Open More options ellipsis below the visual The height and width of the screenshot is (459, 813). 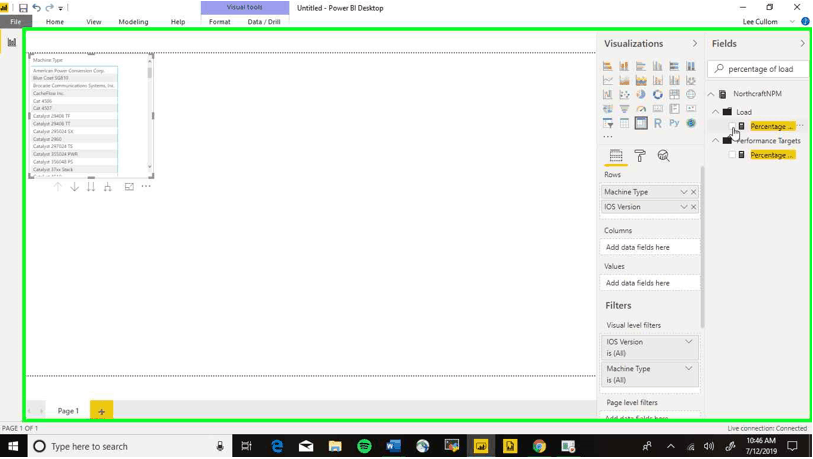pyautogui.click(x=146, y=186)
